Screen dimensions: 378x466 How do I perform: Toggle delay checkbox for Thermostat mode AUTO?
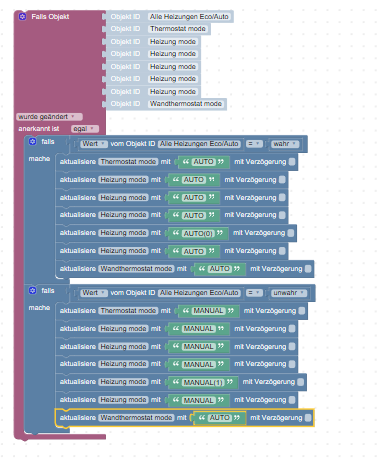pos(292,162)
